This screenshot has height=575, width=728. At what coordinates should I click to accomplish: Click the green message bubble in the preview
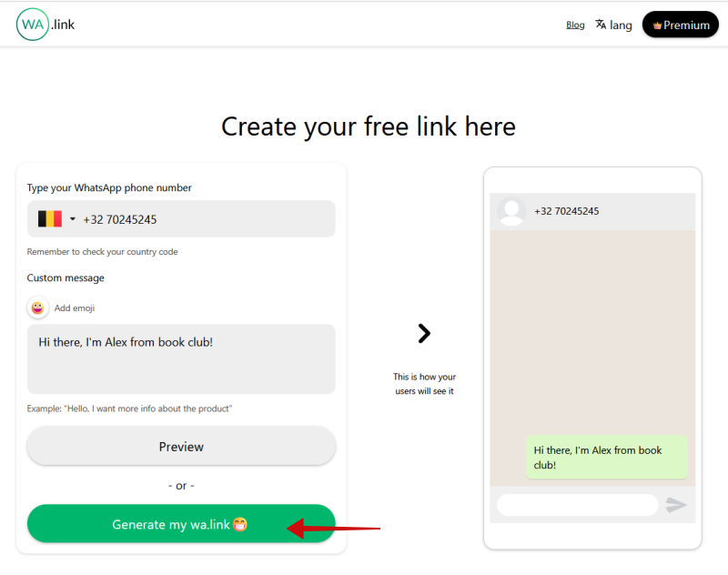[607, 458]
